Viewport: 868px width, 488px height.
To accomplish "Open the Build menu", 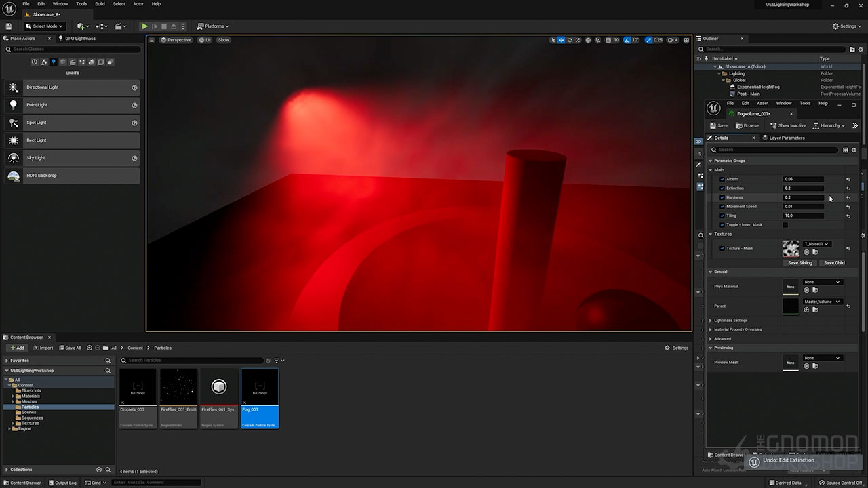I will coord(100,4).
